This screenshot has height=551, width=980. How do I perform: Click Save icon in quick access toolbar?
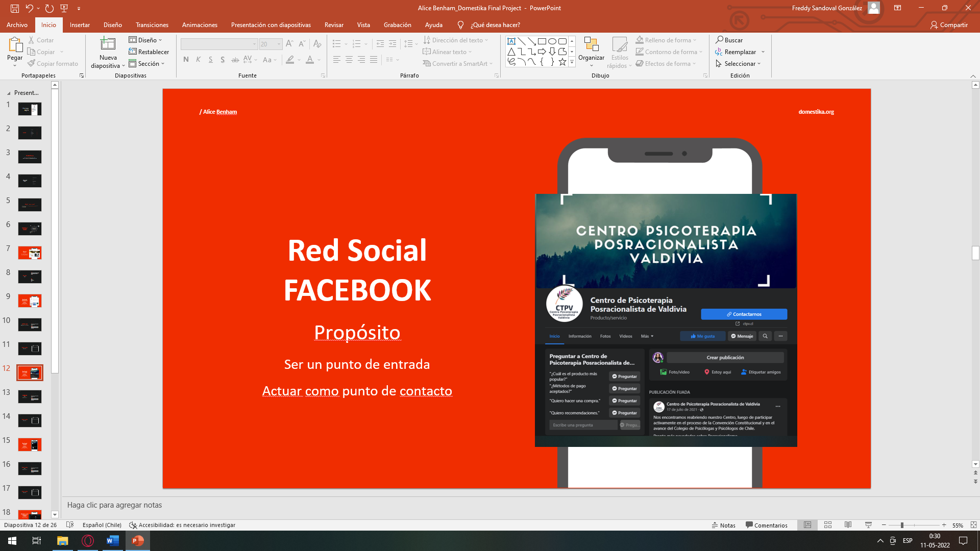point(15,8)
